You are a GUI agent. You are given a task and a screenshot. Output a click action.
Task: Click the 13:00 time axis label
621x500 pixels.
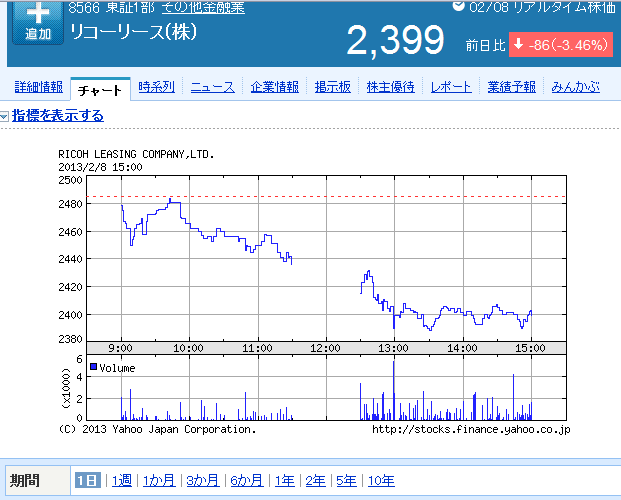[393, 348]
